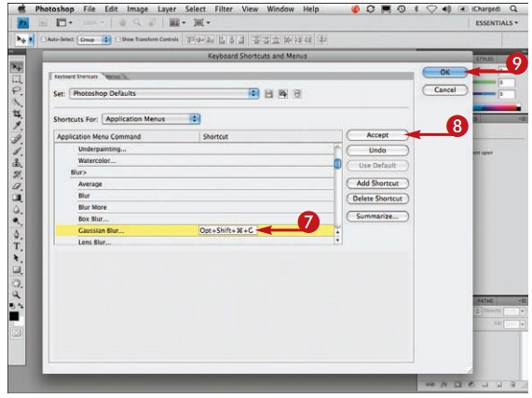
Task: Switch to the Keyboard Shortcuts tab
Action: click(x=76, y=76)
